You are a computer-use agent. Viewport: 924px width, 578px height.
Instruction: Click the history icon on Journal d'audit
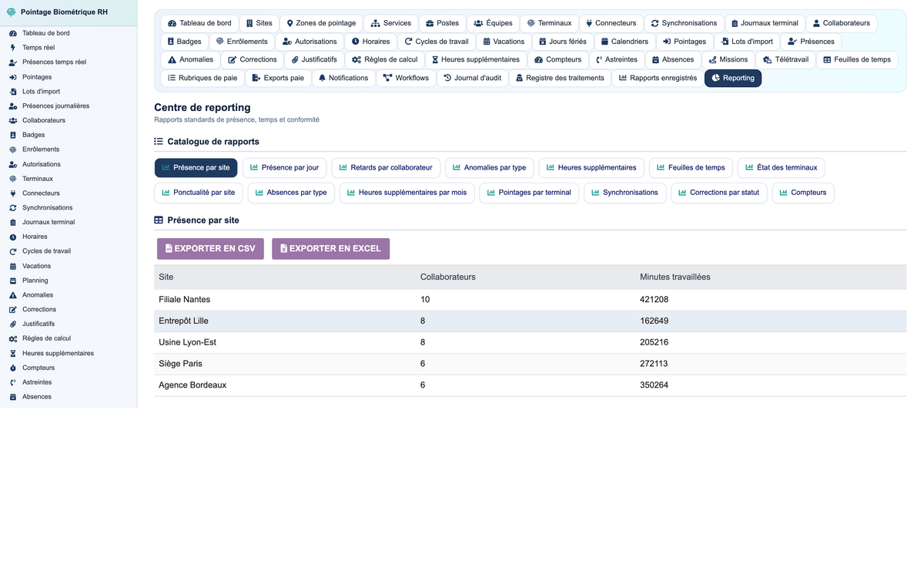point(447,78)
